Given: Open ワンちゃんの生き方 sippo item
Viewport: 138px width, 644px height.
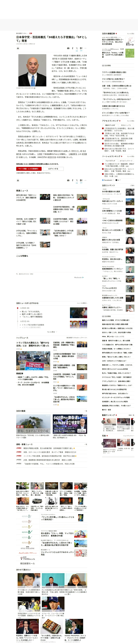Looking at the screenshot, I should click(x=109, y=288).
